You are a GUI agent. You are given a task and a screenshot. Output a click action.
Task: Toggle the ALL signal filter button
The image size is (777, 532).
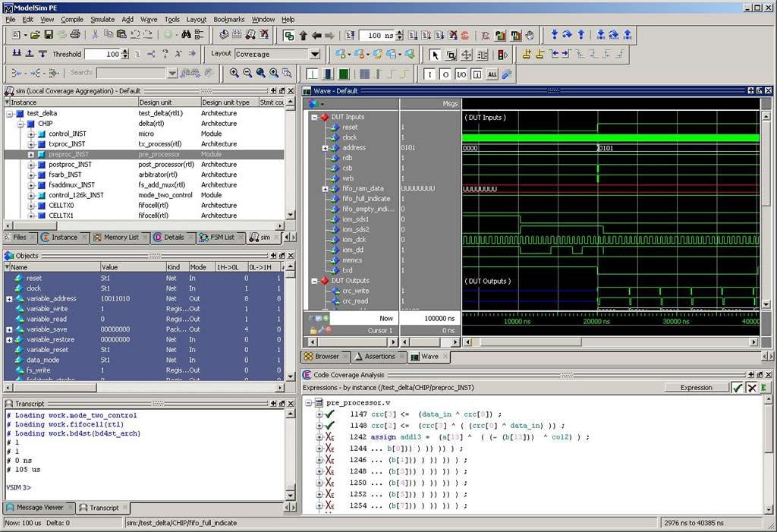[492, 74]
